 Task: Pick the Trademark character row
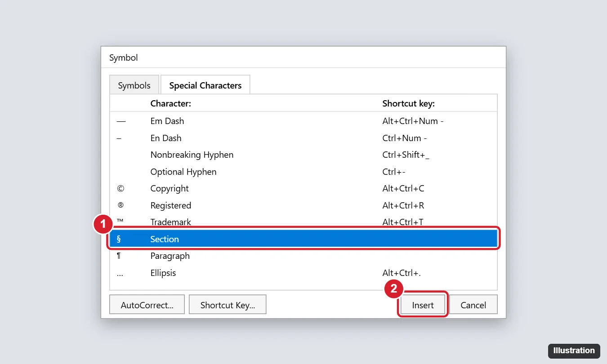pos(303,222)
